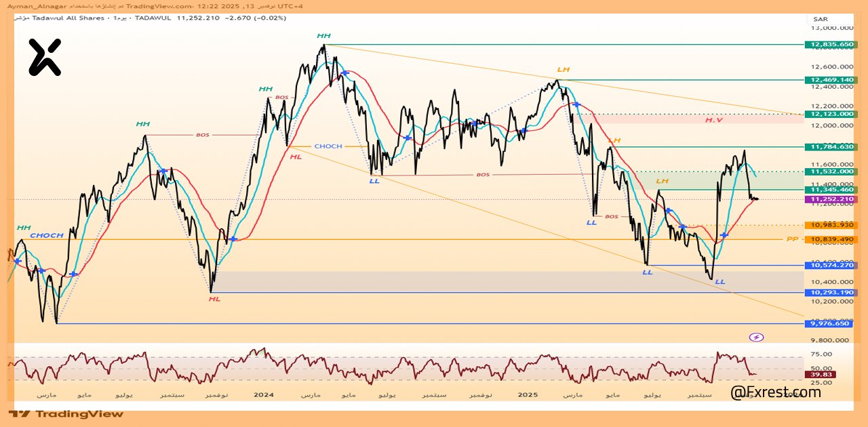Click the green 12,835.650 price level label
The image size is (868, 427).
[829, 45]
